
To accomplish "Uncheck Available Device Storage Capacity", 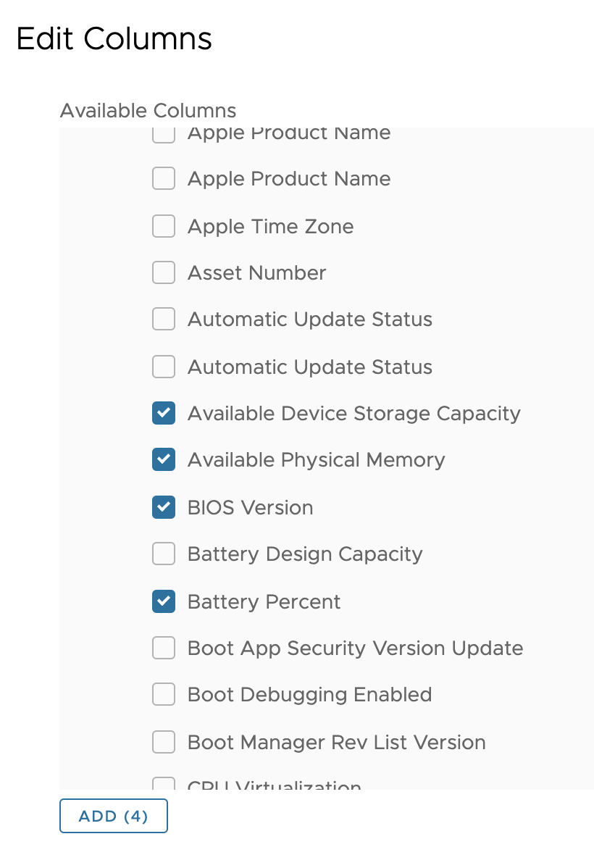I will pyautogui.click(x=164, y=413).
